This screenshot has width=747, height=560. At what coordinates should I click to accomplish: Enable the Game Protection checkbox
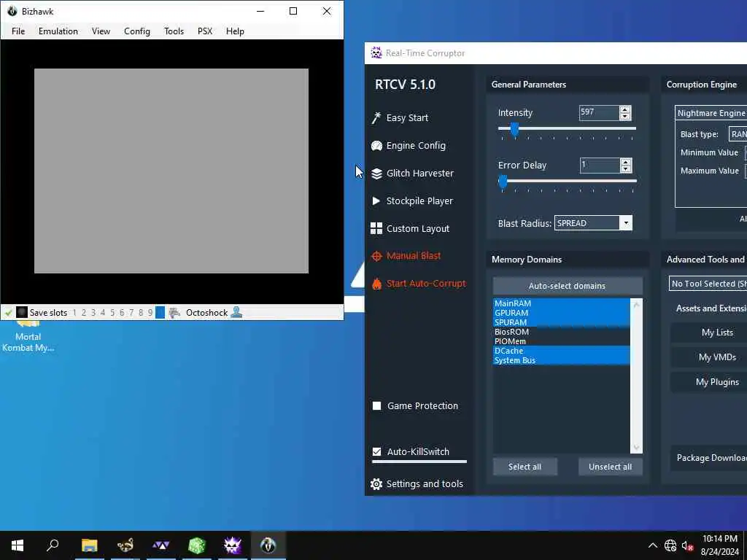(377, 406)
